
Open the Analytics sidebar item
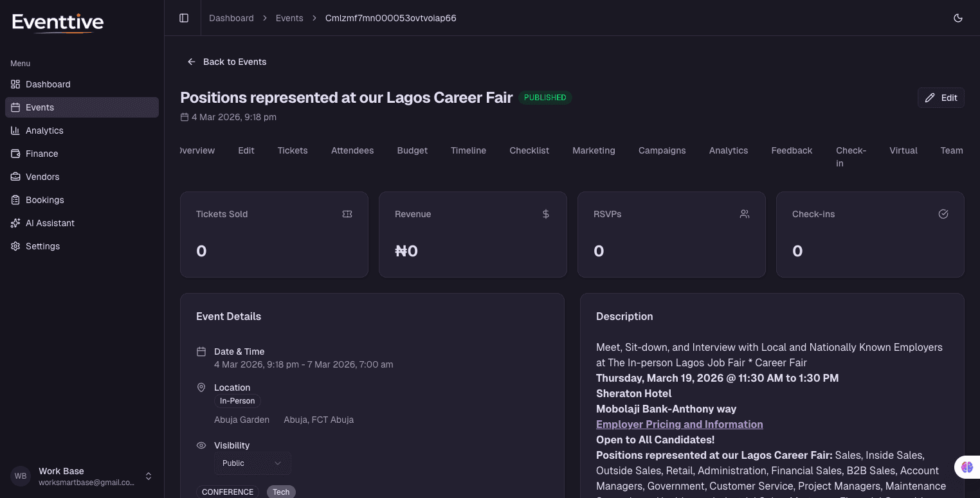[44, 130]
